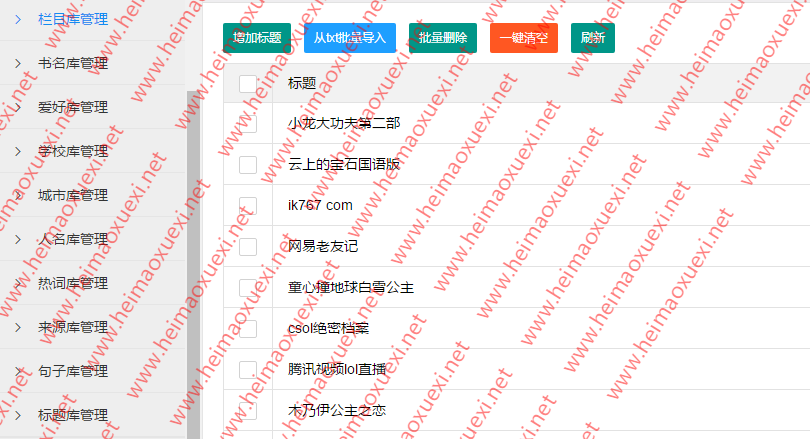Check the box for 小龙大功夫第二部
This screenshot has height=439, width=810.
[248, 124]
